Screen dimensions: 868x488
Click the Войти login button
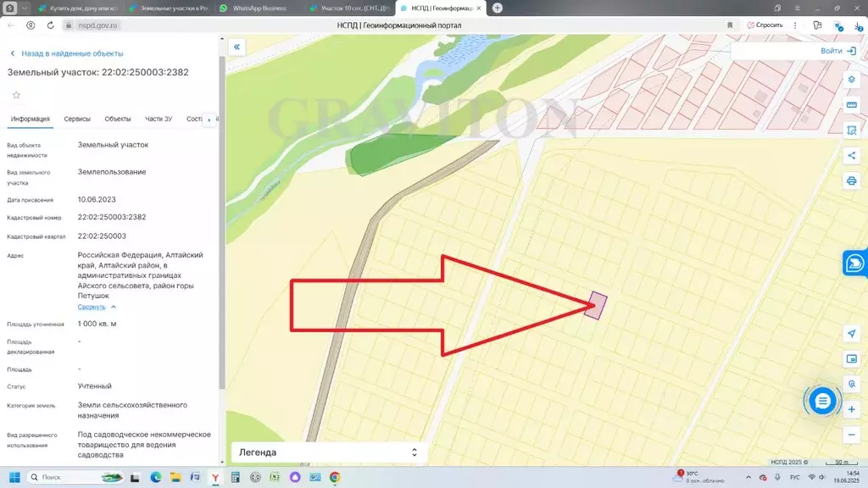tap(838, 51)
